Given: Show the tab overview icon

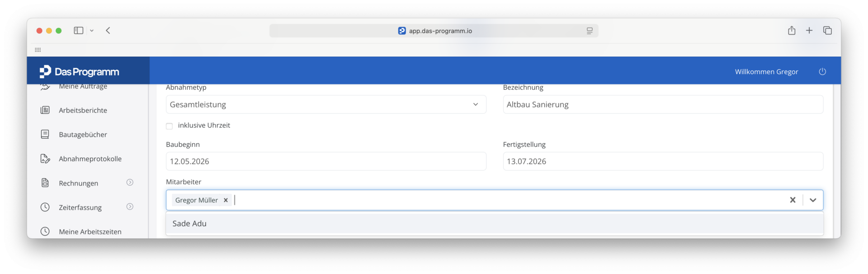Looking at the screenshot, I should coord(827,30).
